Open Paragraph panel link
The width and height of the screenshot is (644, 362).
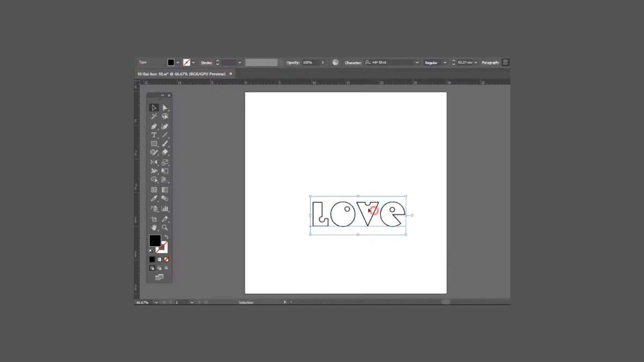coord(490,63)
